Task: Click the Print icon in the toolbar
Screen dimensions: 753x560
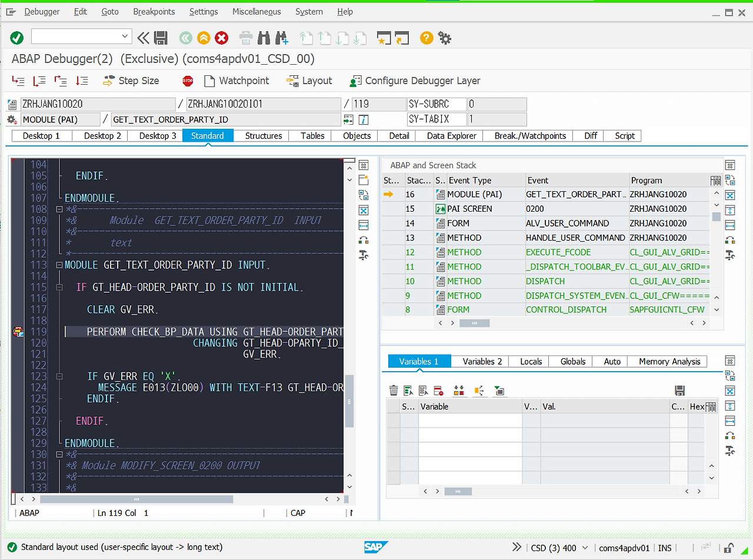Action: (246, 38)
